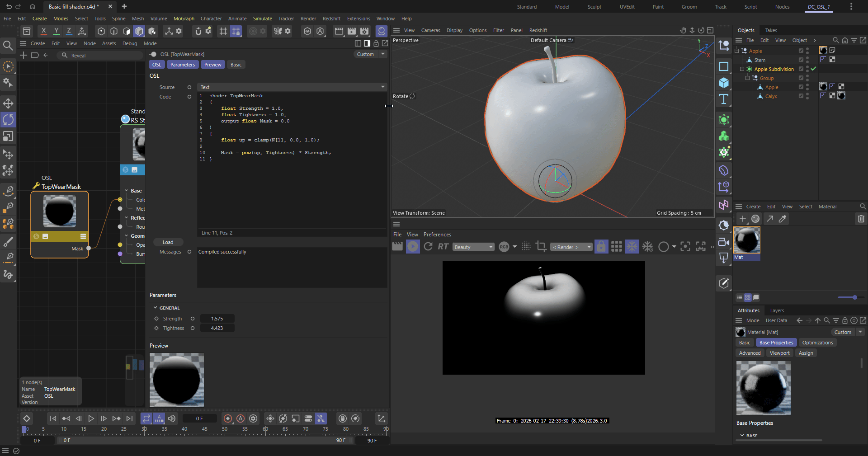Click the Reveal search field
The image size is (868, 456).
[100, 55]
